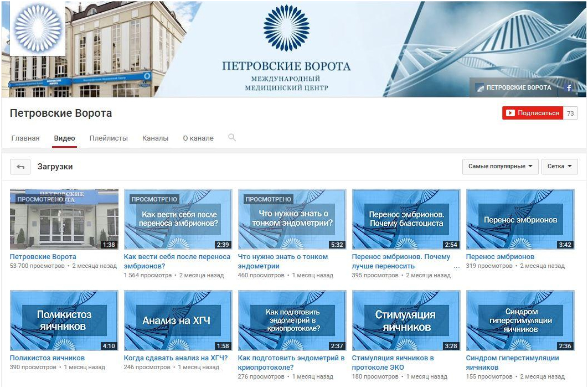Image resolution: width=588 pixels, height=388 pixels.
Task: Click the subscriber count 73
Action: tap(570, 113)
